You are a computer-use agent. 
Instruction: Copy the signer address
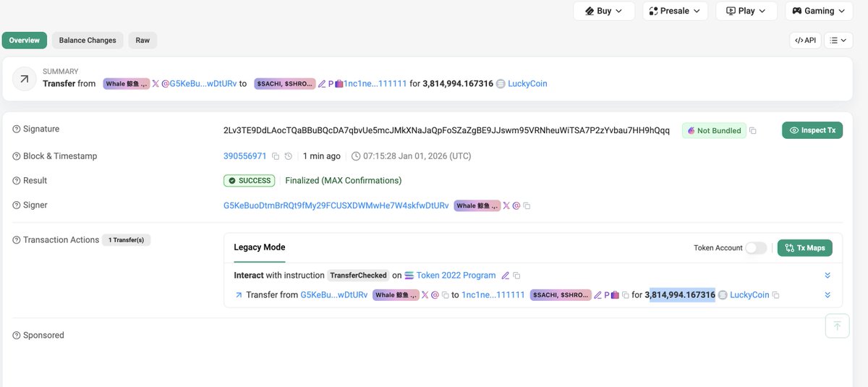[527, 206]
